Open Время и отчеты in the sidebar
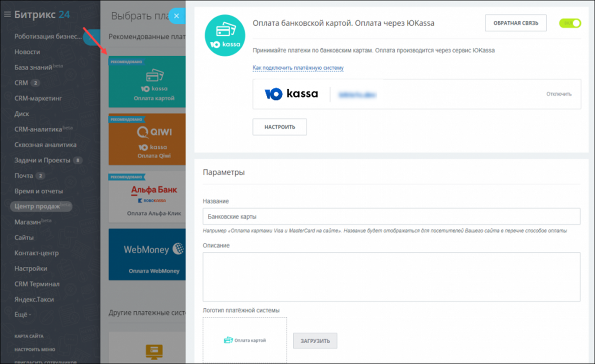This screenshot has height=364, width=595. [x=39, y=191]
